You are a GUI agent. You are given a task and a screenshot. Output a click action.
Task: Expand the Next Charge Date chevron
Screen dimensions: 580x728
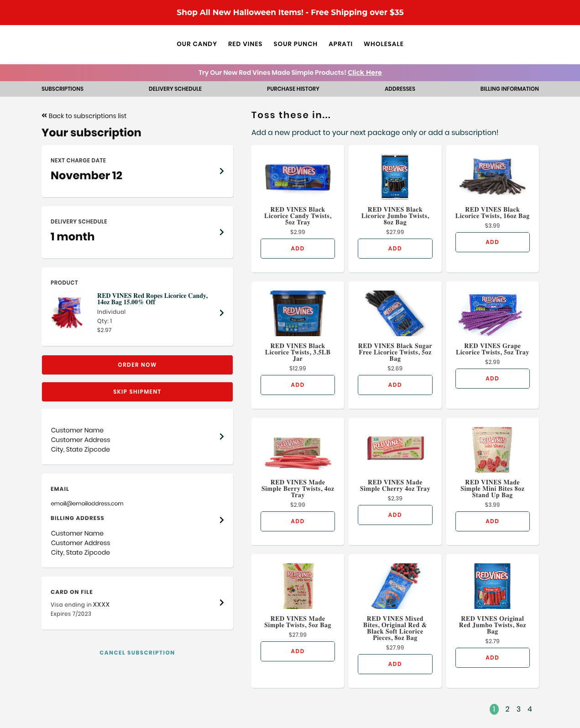222,171
